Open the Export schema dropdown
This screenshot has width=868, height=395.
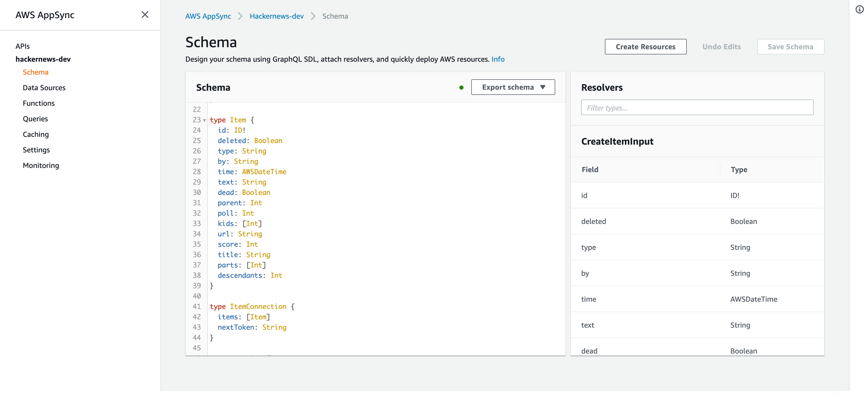tap(513, 87)
